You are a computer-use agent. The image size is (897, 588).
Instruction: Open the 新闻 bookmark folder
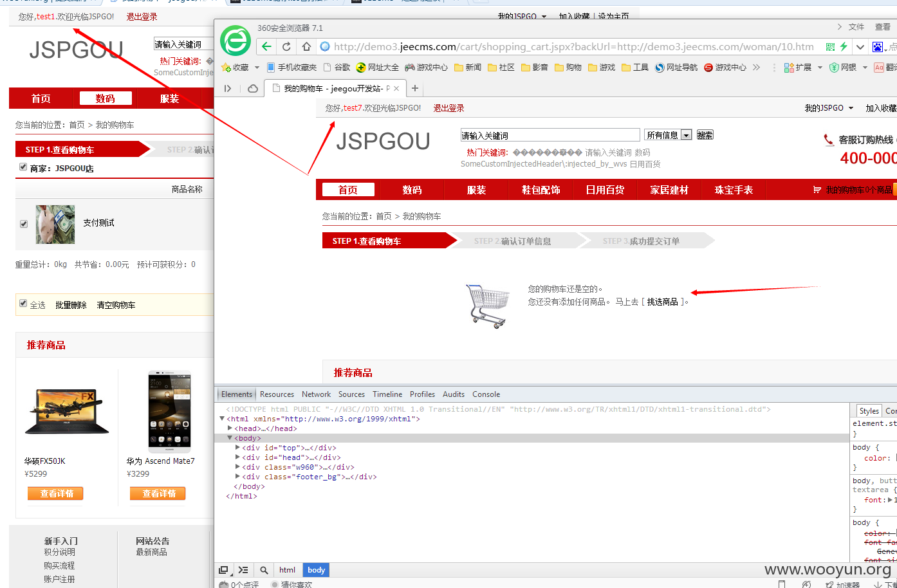pyautogui.click(x=468, y=68)
